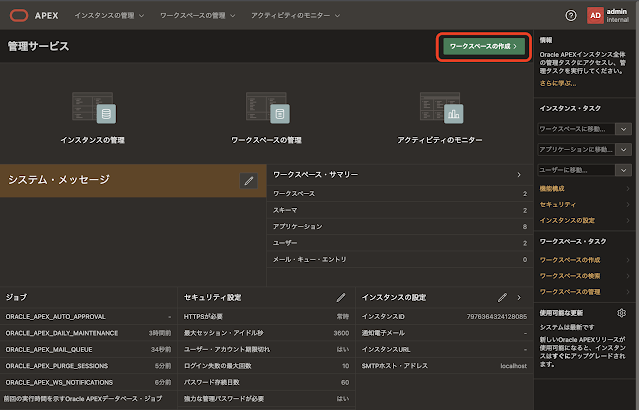Open ユーザーに移動 dropdown arrow

(624, 170)
